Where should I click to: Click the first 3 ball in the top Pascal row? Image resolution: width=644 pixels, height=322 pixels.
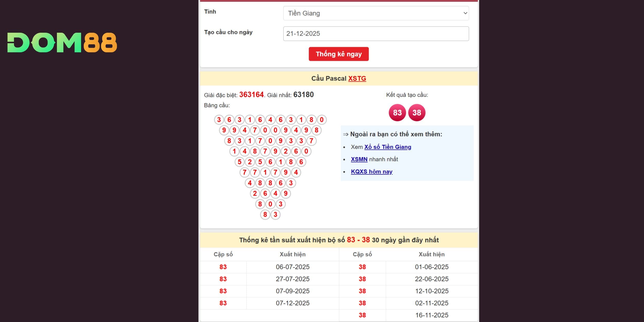pyautogui.click(x=219, y=120)
